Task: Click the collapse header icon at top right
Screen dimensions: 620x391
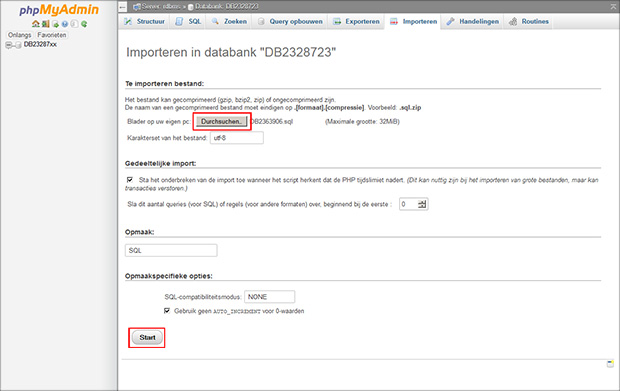Action: pyautogui.click(x=613, y=7)
